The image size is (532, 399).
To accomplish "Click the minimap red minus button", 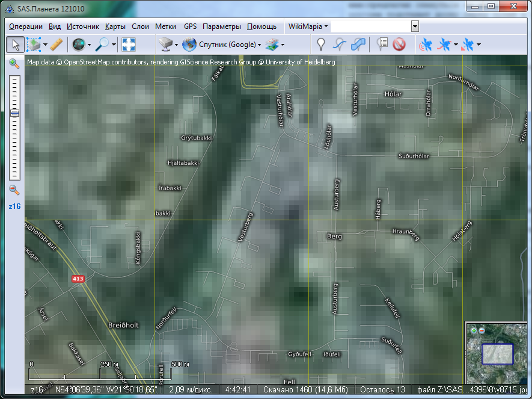I will (x=482, y=330).
